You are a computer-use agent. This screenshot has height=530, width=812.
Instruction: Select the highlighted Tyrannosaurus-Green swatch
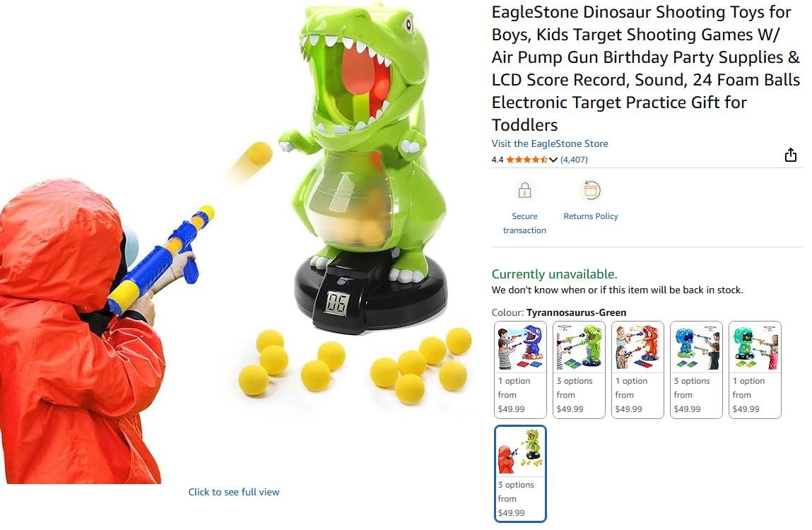coord(520,473)
